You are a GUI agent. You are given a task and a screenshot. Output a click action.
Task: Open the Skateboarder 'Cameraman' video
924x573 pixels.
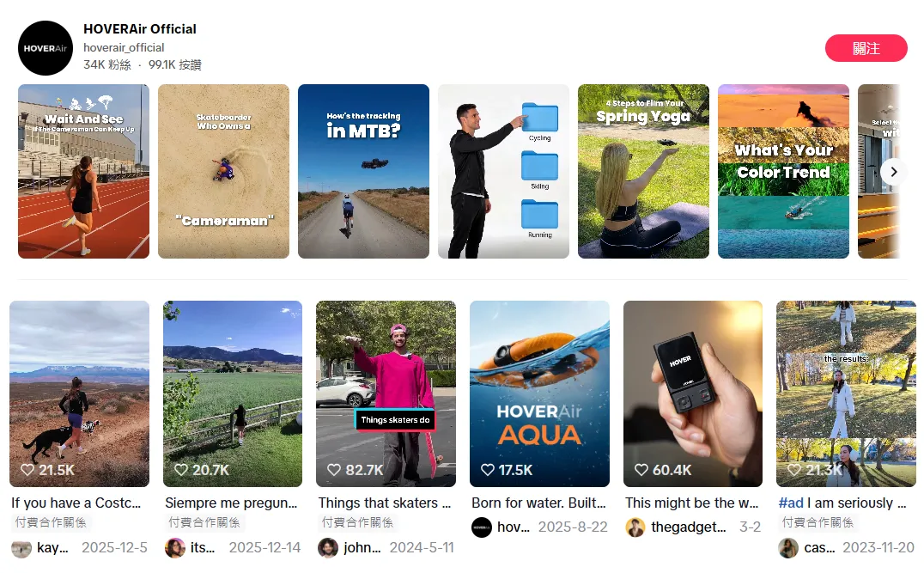(223, 171)
